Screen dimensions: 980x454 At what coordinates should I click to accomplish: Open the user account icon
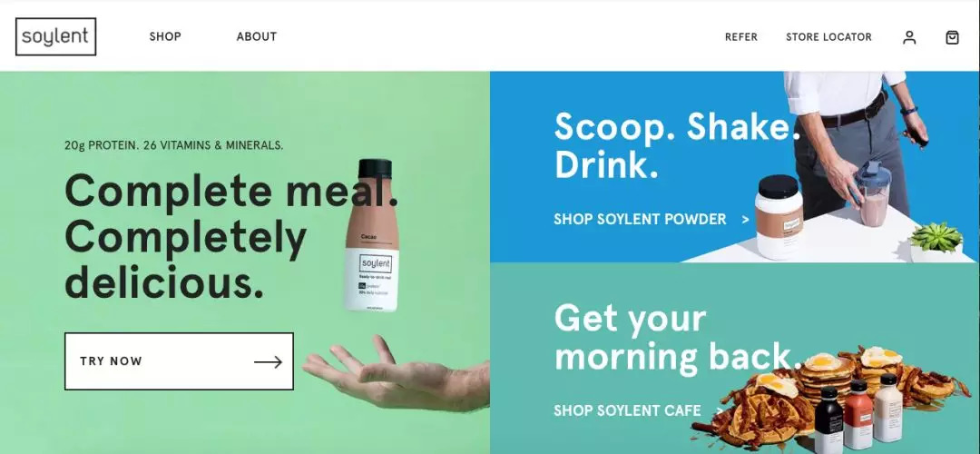[909, 37]
